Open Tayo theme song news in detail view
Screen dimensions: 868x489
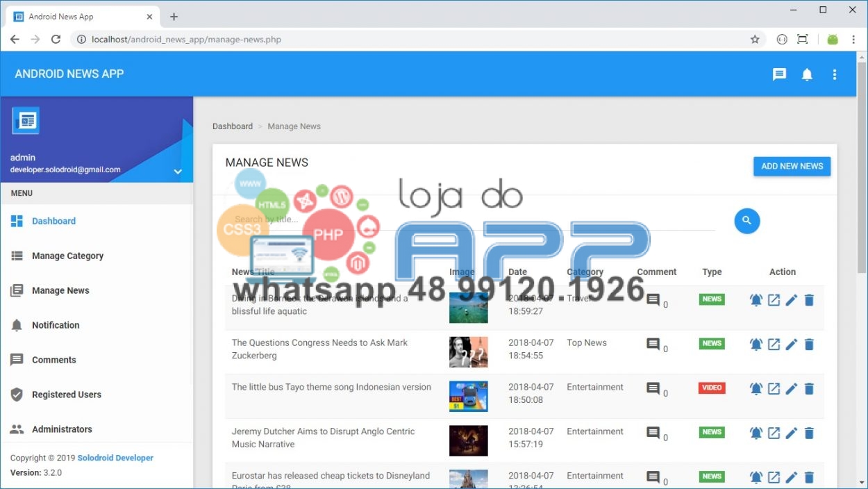pos(774,389)
